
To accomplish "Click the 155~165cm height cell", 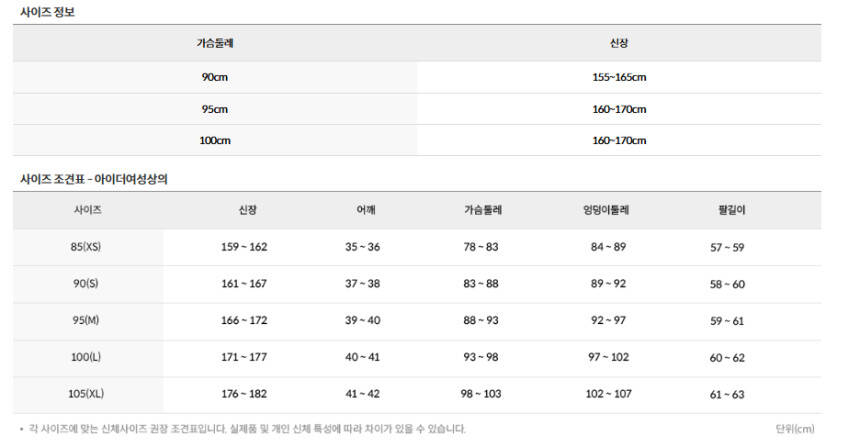I will 619,77.
